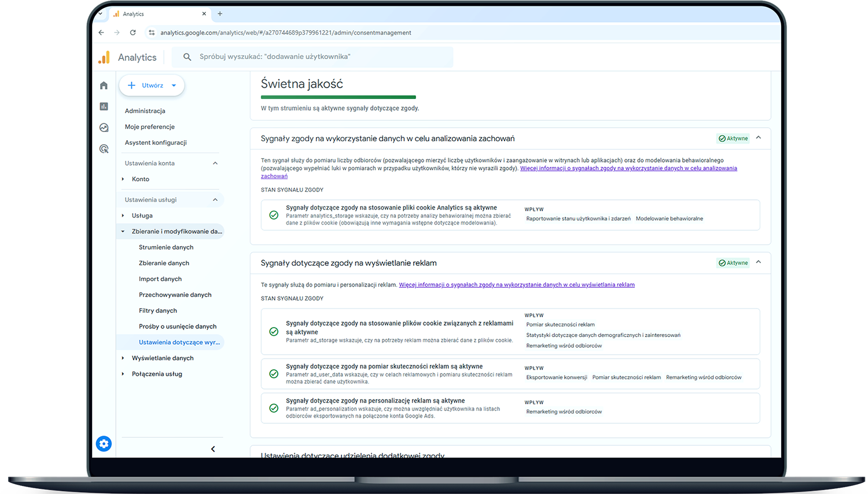Select the Advertising icon in sidebar

pyautogui.click(x=104, y=149)
